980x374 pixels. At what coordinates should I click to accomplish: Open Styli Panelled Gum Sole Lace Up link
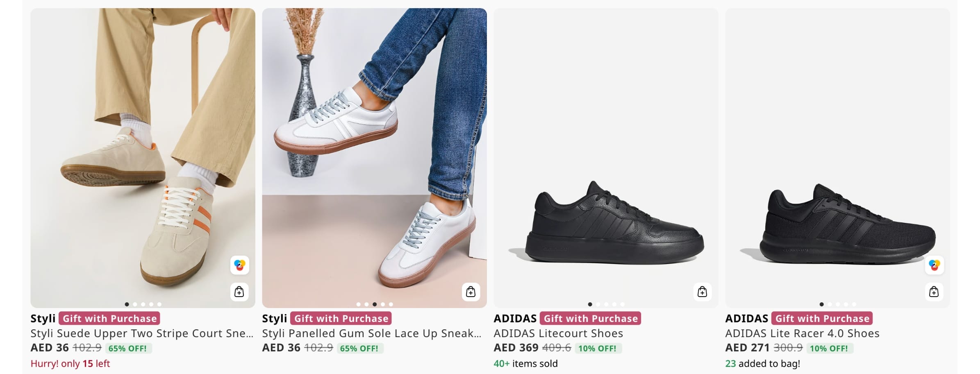click(371, 333)
